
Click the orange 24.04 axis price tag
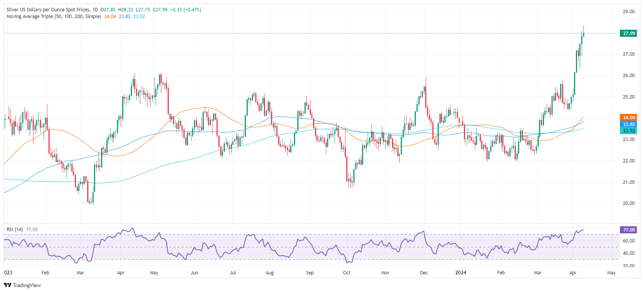[x=629, y=118]
